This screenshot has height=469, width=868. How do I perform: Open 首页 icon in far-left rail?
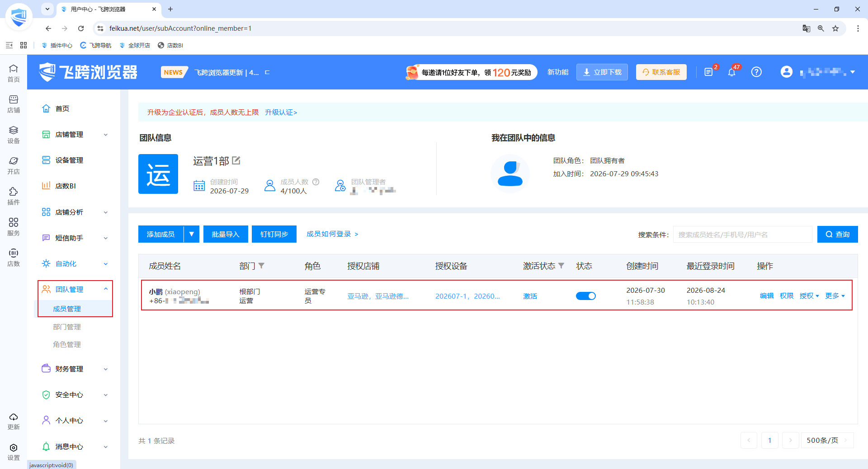click(x=14, y=73)
